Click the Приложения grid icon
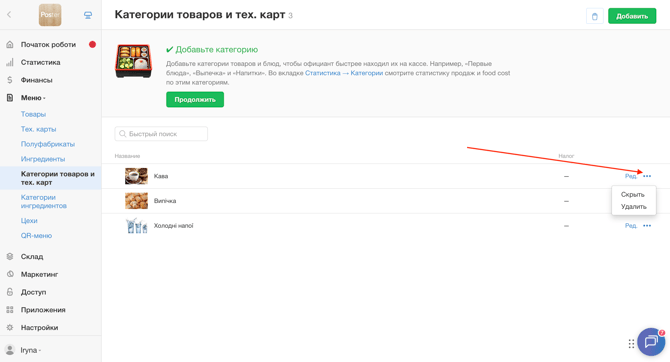The height and width of the screenshot is (362, 670). tap(10, 310)
